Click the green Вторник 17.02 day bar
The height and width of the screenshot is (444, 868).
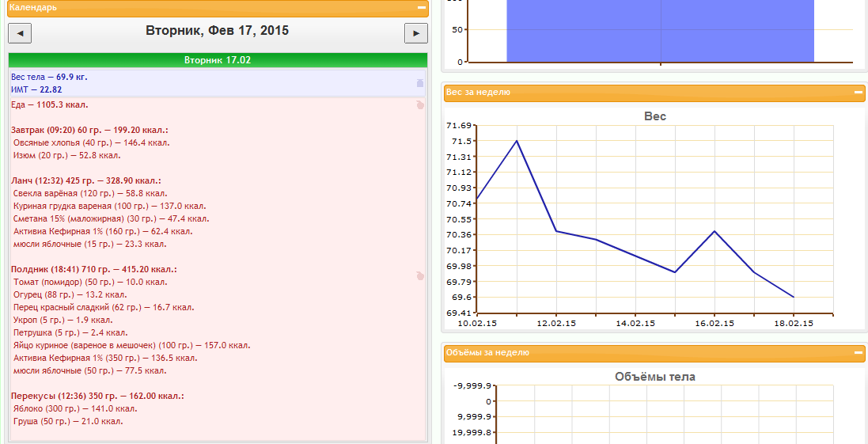[x=218, y=60]
